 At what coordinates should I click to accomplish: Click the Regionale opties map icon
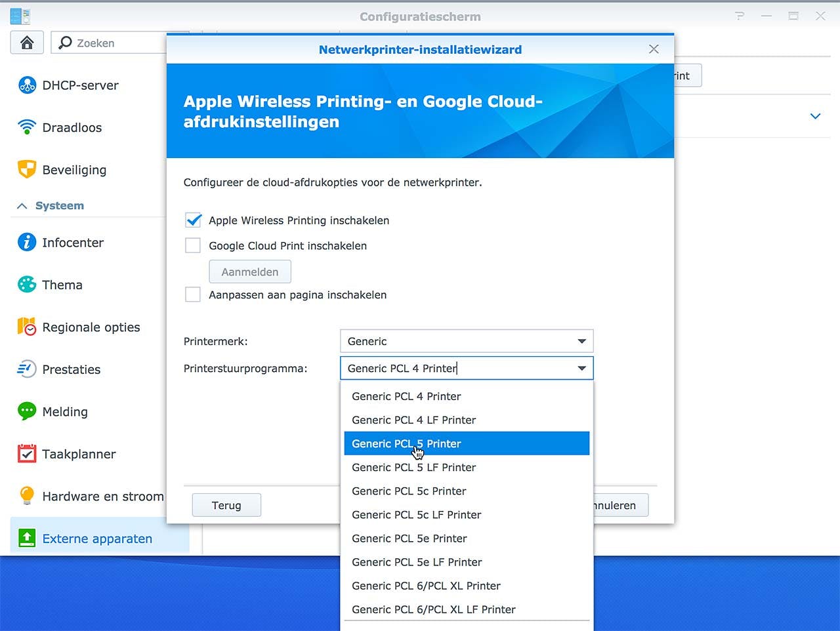(x=27, y=327)
